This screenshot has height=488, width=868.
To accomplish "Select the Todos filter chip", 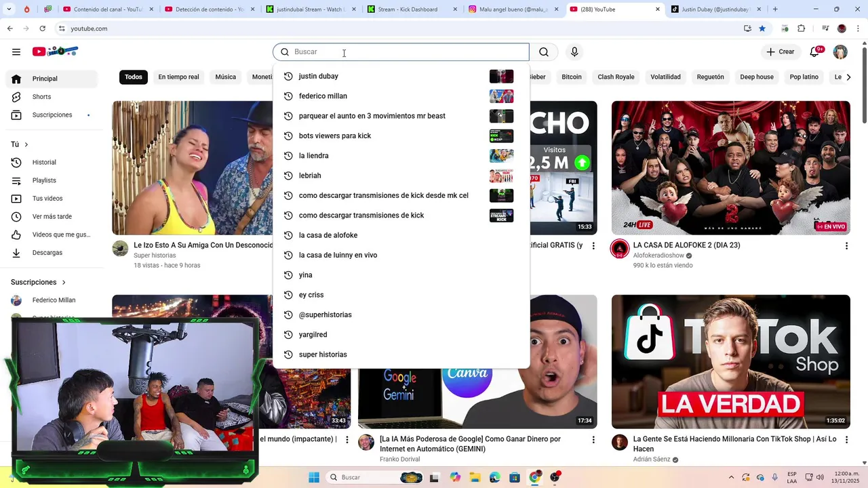I will [x=134, y=77].
